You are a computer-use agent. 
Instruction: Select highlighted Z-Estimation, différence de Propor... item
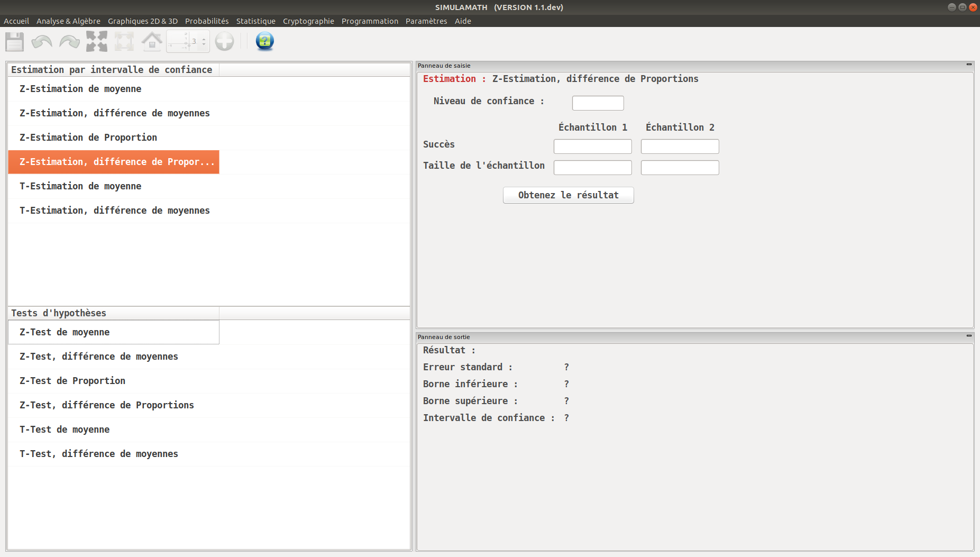coord(114,162)
